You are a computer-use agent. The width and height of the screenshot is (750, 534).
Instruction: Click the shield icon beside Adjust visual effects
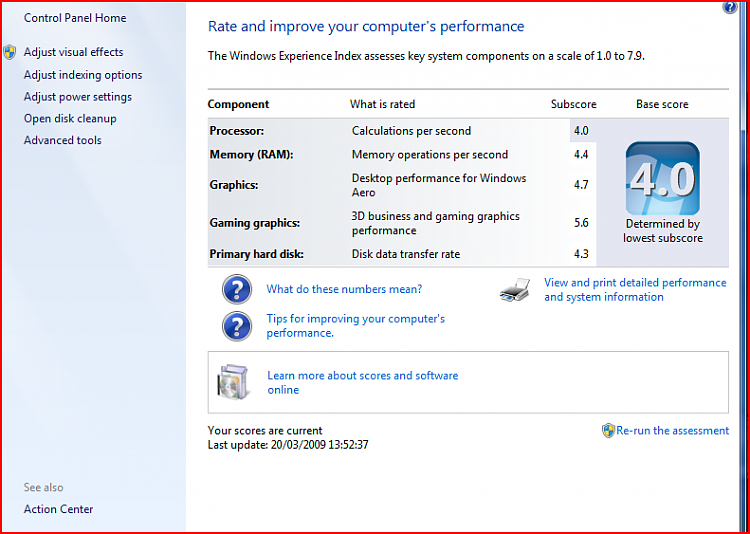10,52
